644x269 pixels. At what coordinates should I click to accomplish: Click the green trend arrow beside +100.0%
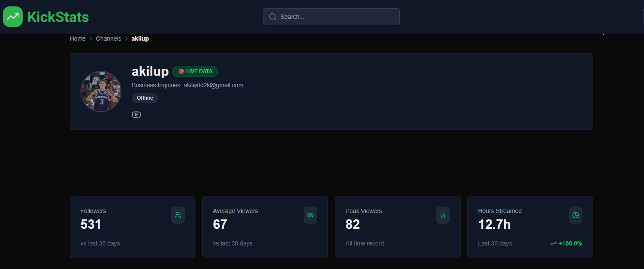(x=553, y=243)
